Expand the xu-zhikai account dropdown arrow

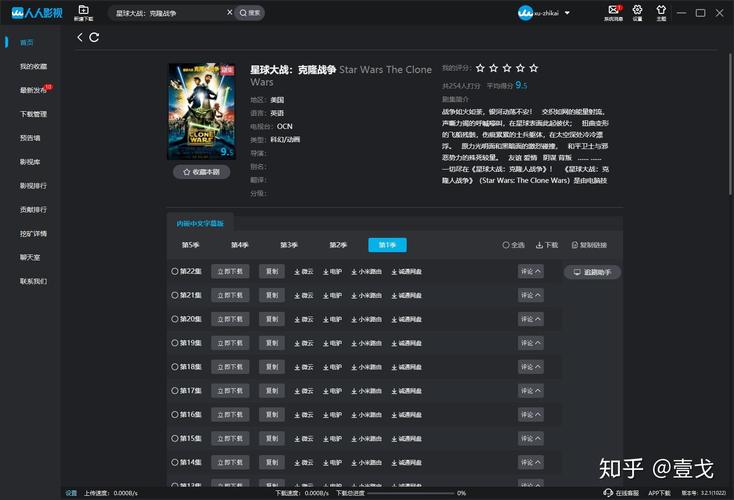(567, 13)
